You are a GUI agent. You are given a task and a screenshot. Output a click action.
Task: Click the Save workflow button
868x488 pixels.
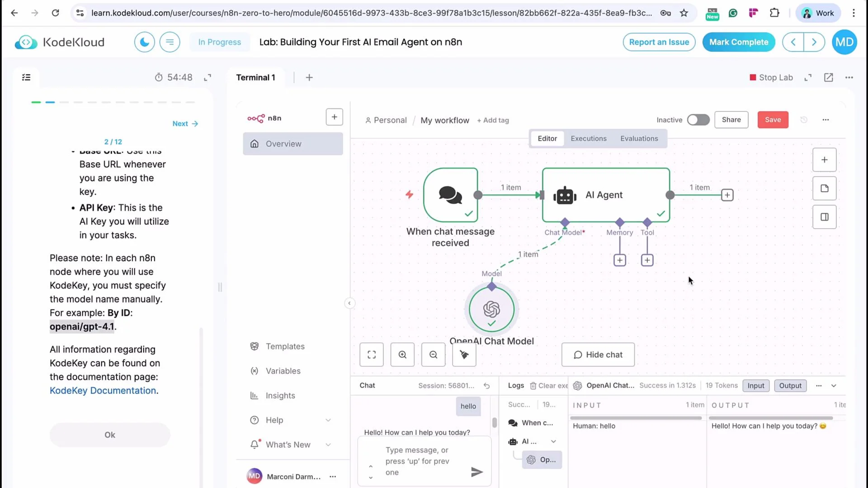click(773, 120)
